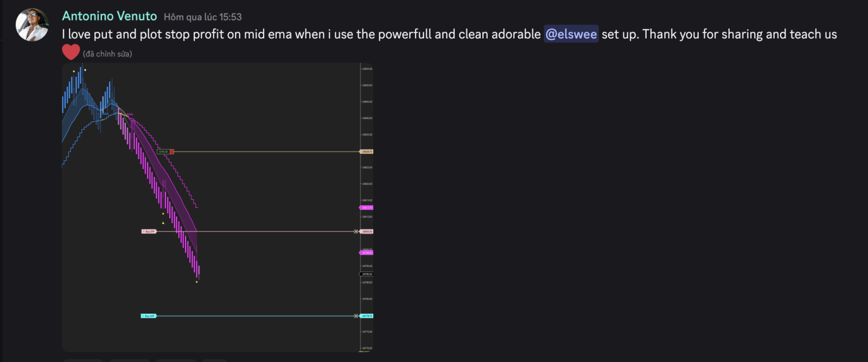The height and width of the screenshot is (362, 868).
Task: Click the tan 24829.75 price tag on axis
Action: click(x=367, y=152)
